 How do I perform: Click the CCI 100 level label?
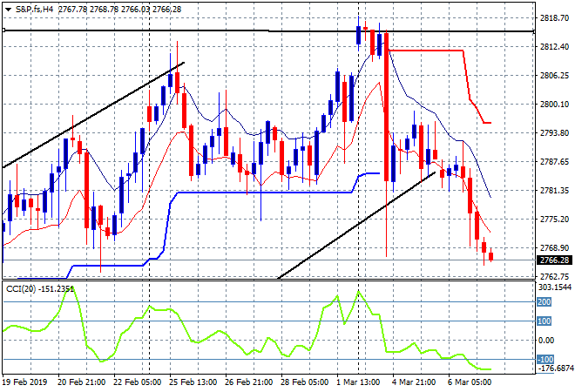(x=545, y=321)
